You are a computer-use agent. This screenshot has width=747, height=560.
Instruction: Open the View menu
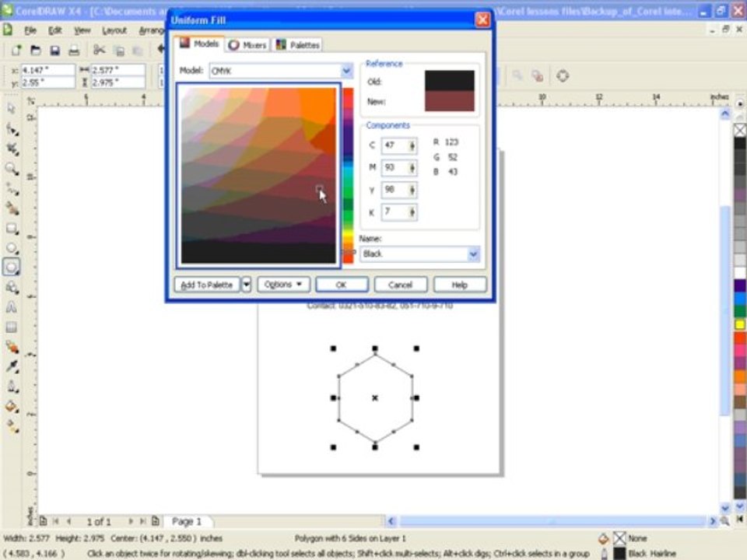82,30
